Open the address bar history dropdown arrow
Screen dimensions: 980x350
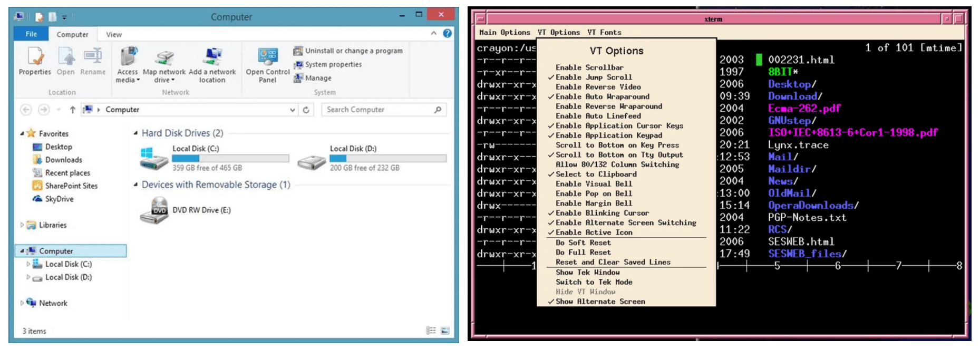[293, 110]
